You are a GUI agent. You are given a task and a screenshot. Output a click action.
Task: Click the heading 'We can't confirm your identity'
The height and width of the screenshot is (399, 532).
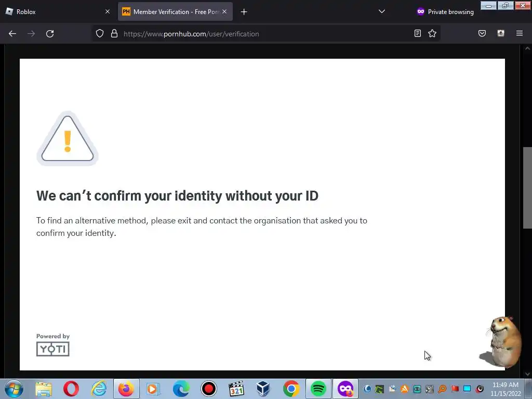click(x=178, y=196)
